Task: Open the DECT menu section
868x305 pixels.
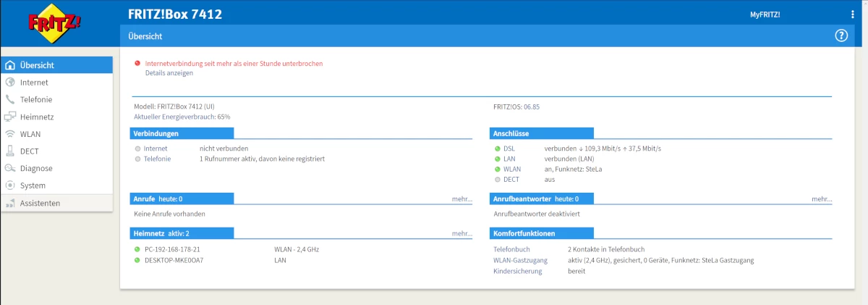Action: 56,151
